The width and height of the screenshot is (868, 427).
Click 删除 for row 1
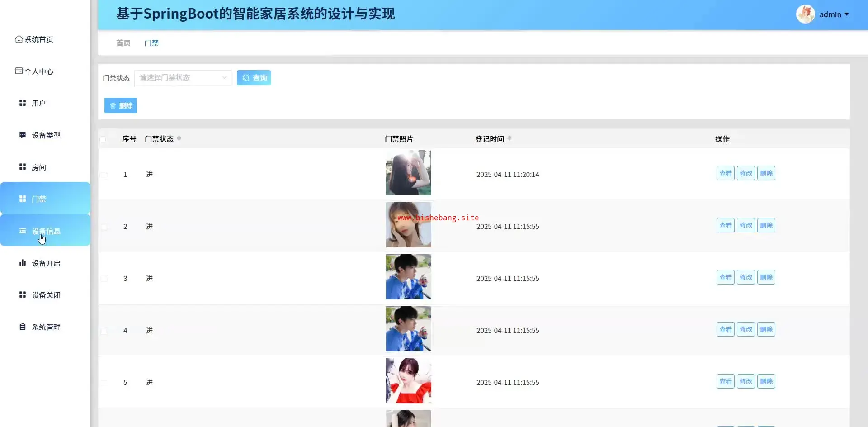[766, 173]
